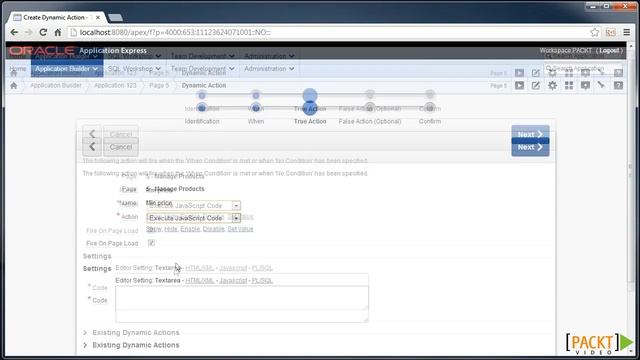This screenshot has width=640, height=360.
Task: Open the gear utilities icon in breadcrumb toolbar
Action: click(x=552, y=85)
